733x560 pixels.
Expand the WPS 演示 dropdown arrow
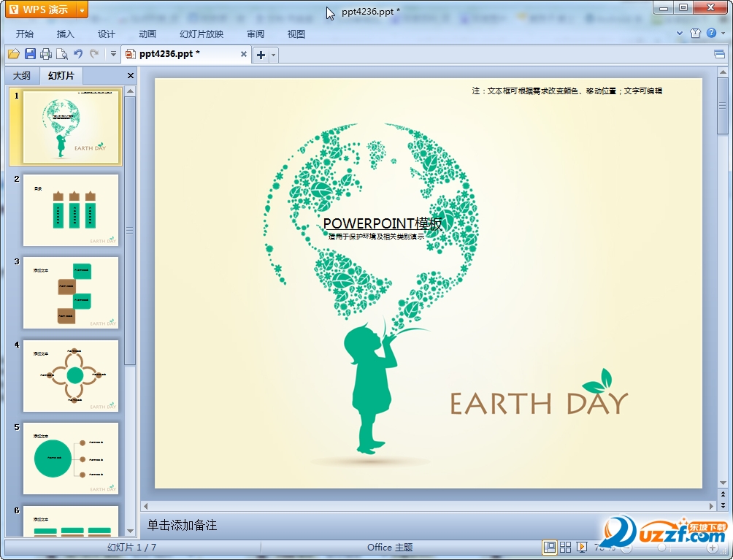tap(82, 9)
